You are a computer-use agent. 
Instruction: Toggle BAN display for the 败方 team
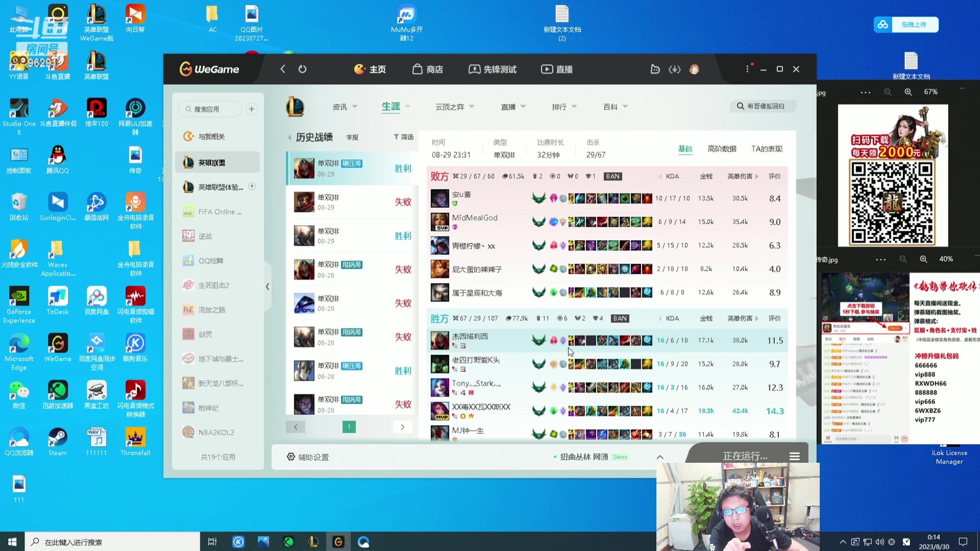(612, 176)
